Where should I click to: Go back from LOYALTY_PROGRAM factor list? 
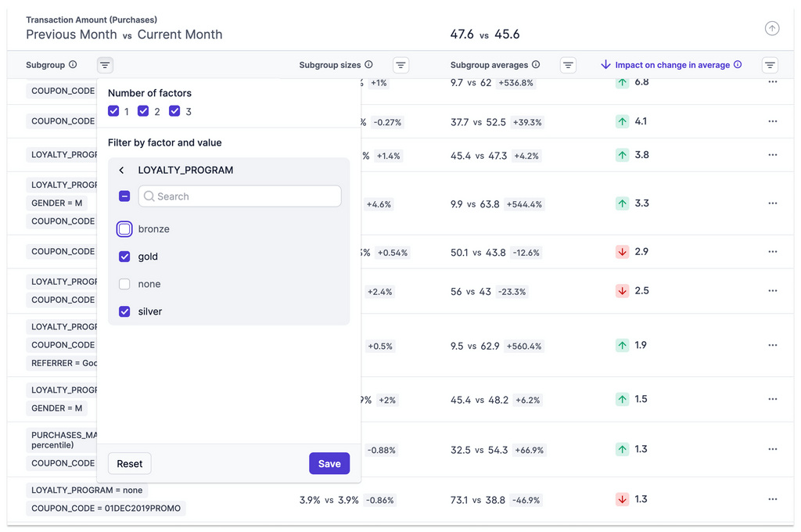122,170
